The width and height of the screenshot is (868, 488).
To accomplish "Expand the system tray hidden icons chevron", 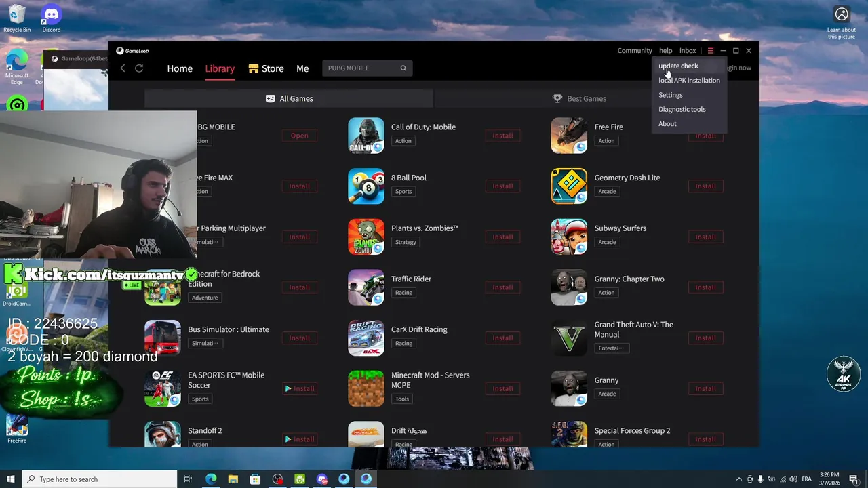I will pos(739,479).
